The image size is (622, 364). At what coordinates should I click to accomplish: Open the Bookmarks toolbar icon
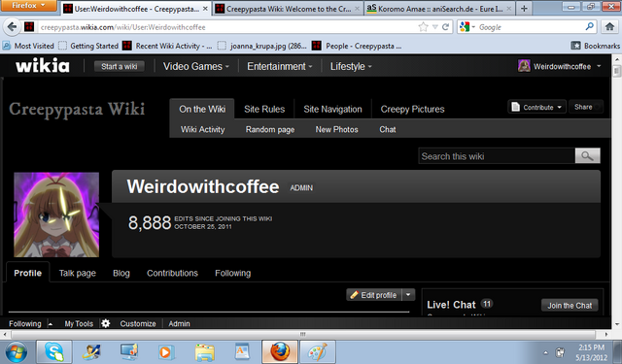coord(575,46)
